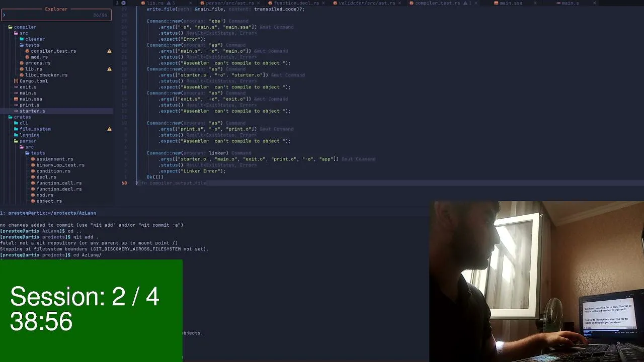Click the Rust icon beside assignment.rs
Screen dimensions: 644x362
pyautogui.click(x=33, y=159)
